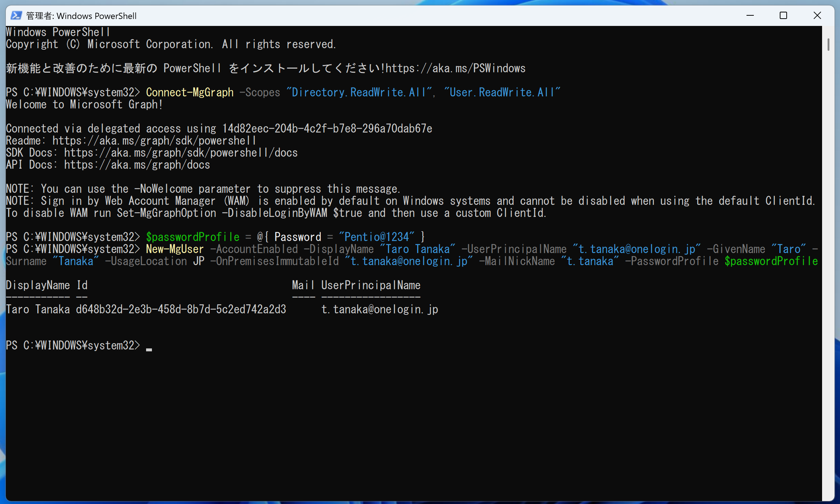The height and width of the screenshot is (504, 840).
Task: Click the Mail column header
Action: click(x=303, y=285)
